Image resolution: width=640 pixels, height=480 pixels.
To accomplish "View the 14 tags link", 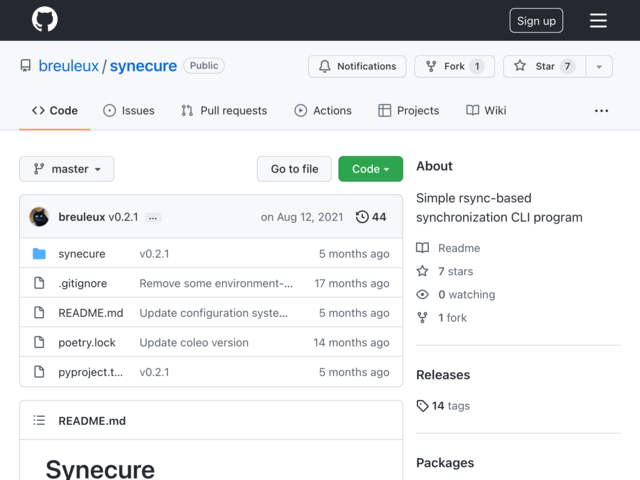I will pyautogui.click(x=451, y=406).
